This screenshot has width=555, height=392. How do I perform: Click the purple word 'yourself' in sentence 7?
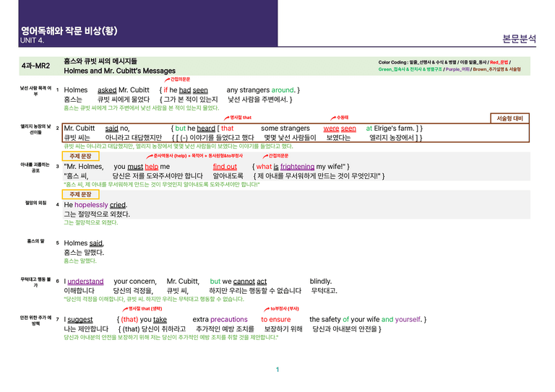click(408, 320)
